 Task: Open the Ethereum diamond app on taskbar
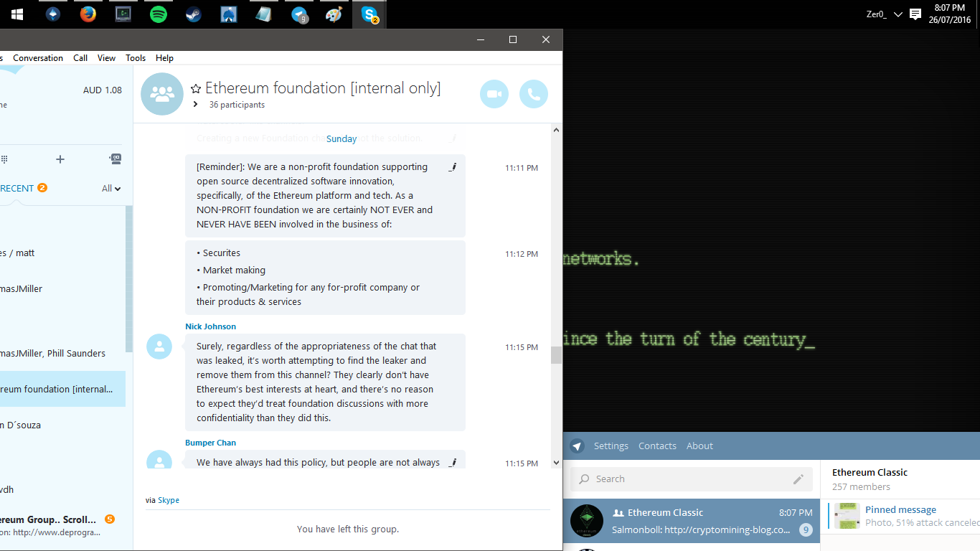[53, 14]
